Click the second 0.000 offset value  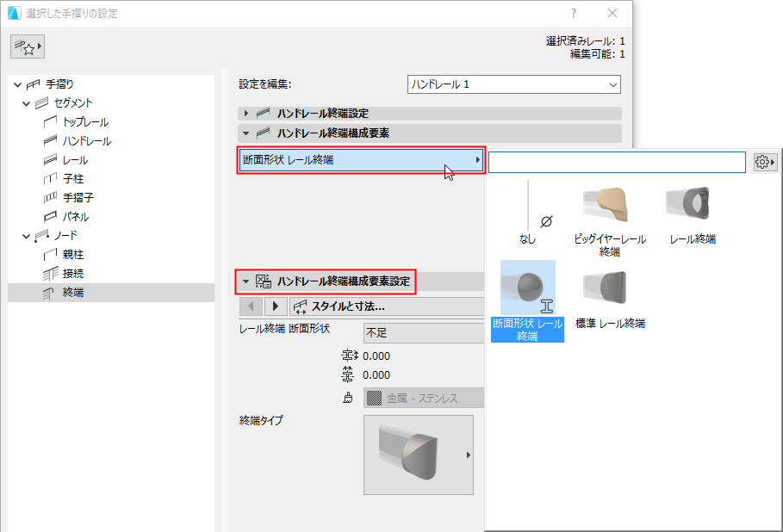coord(376,374)
